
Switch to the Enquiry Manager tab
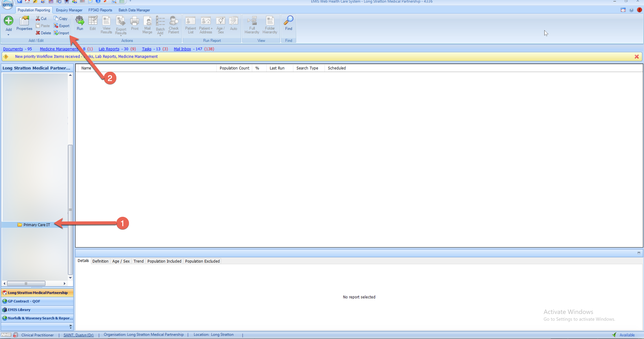(x=69, y=10)
